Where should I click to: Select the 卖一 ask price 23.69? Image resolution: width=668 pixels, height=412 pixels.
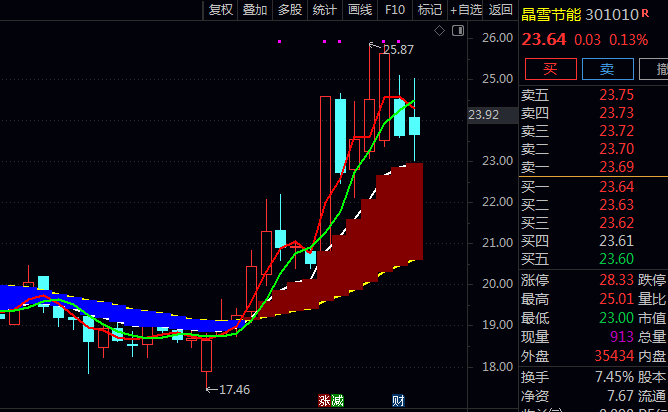[x=616, y=166]
